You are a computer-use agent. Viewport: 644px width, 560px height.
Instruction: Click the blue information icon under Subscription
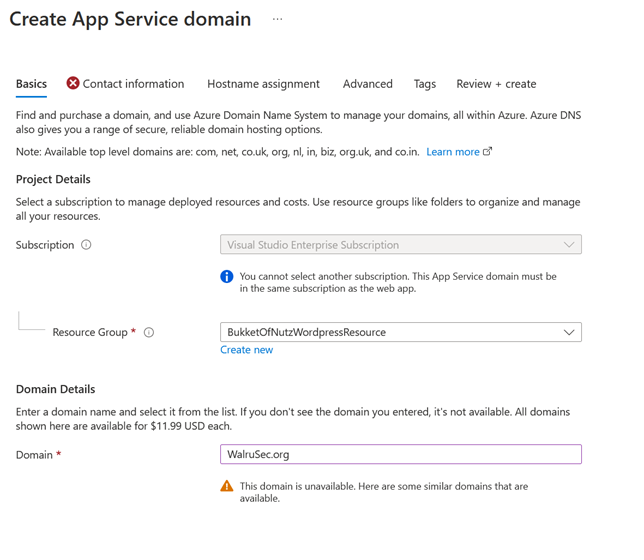(227, 277)
